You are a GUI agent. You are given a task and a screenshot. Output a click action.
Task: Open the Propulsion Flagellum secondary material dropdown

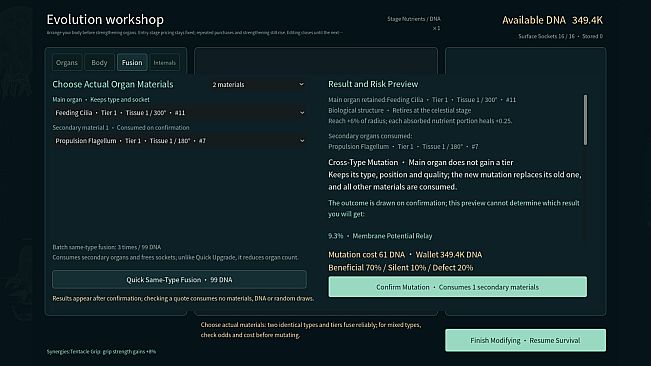tap(179, 141)
